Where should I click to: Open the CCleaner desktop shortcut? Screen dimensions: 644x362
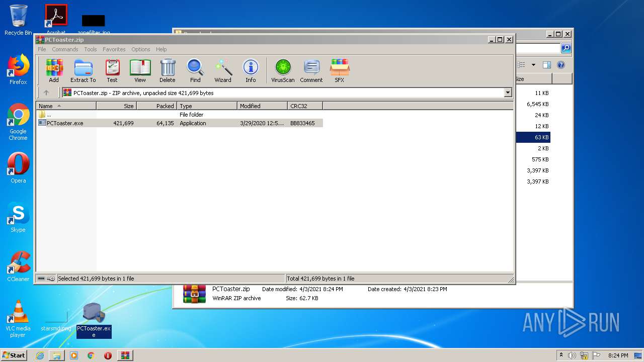coord(18,266)
